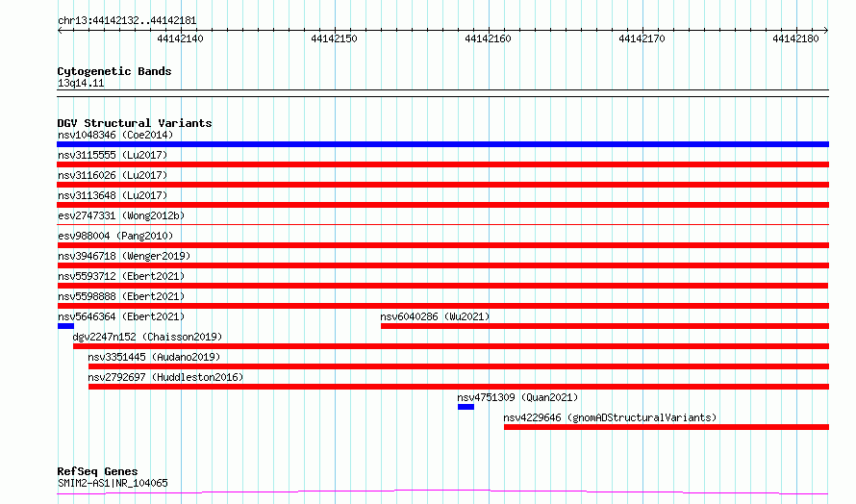Select the 13q14.11 band label
Screen dimensions: 856x504
click(81, 83)
